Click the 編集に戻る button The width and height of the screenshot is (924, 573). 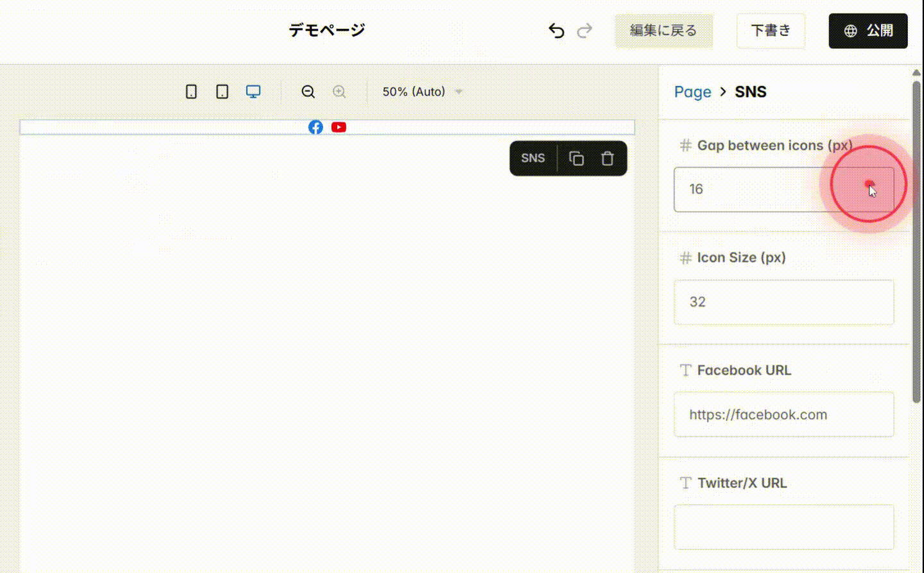663,30
